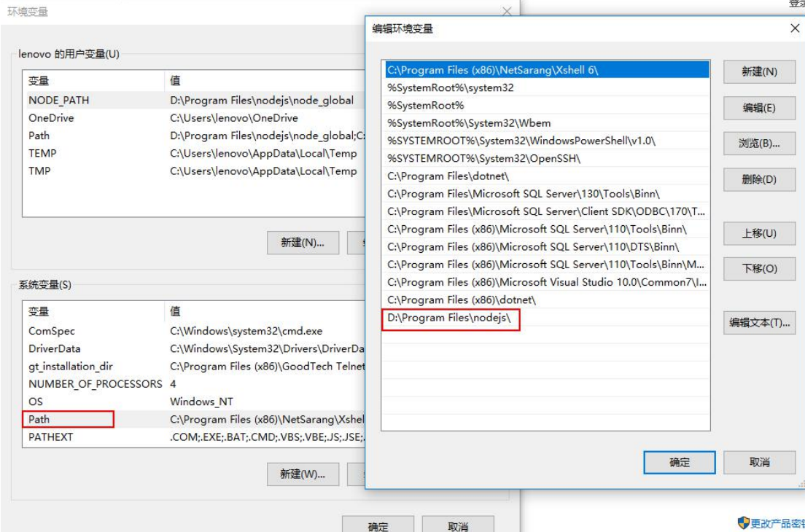This screenshot has height=532, width=805.
Task: Select Path in user variables list
Action: pos(195,136)
